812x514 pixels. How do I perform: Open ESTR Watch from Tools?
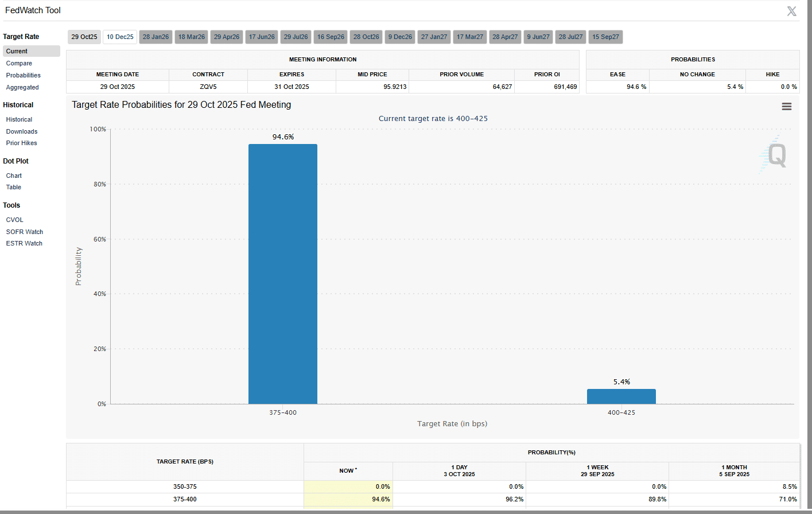click(24, 243)
